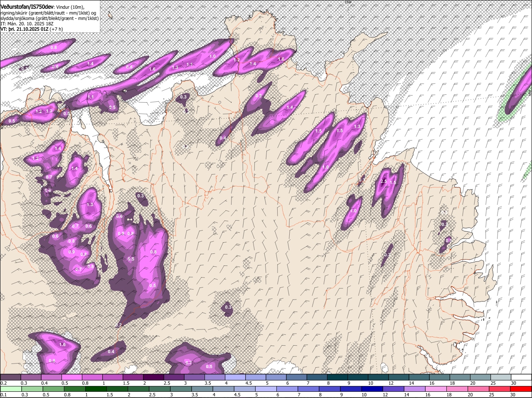Click the '0.4' label on the snow scale
Viewport: 532px width, 398px height.
[x=44, y=383]
